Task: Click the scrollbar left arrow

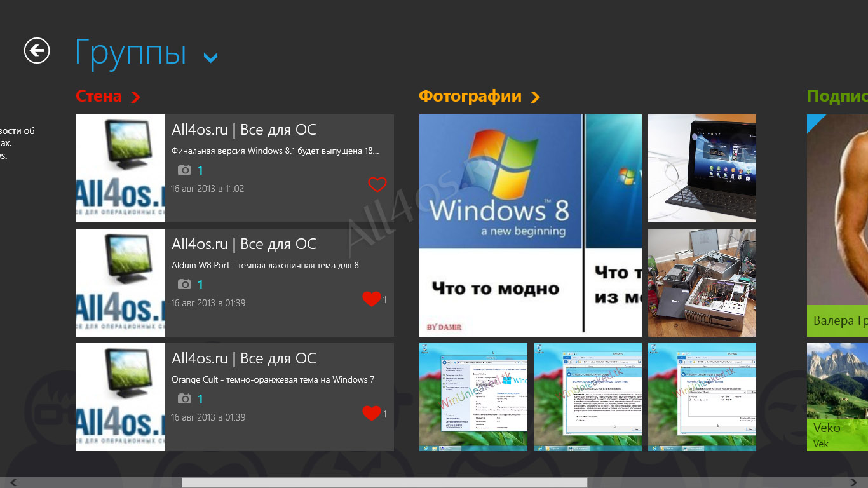Action: coord(13,483)
